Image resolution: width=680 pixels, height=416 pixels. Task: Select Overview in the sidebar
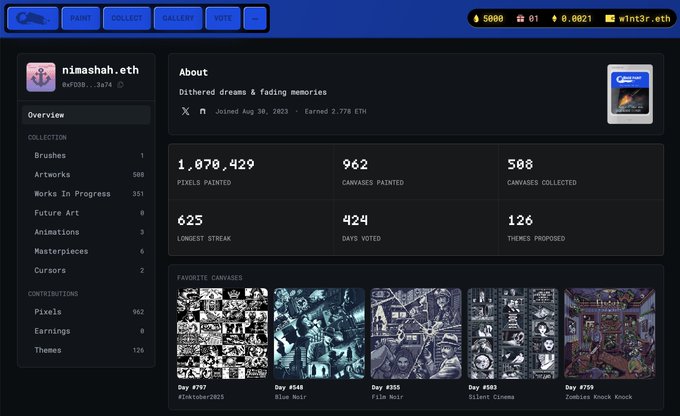click(86, 115)
